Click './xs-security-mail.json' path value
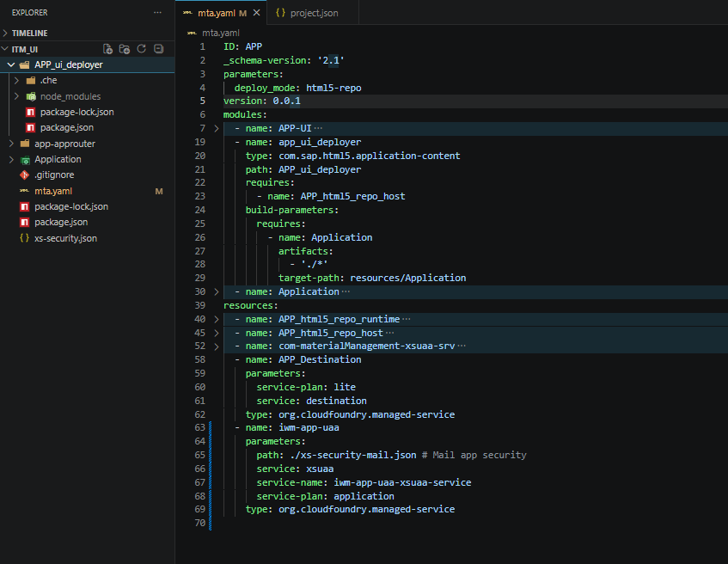 pos(353,455)
